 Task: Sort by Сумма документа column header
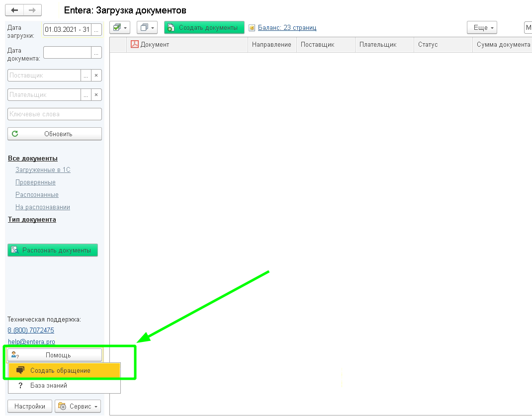click(503, 44)
